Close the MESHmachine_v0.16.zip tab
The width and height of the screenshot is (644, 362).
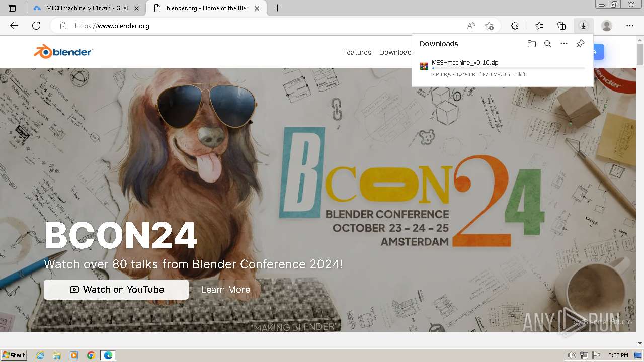[136, 8]
